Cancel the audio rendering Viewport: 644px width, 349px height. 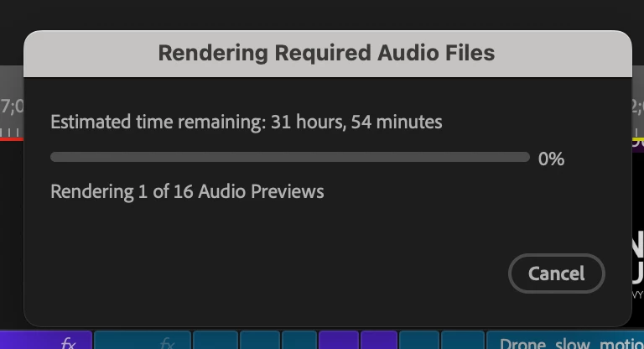[x=556, y=273]
